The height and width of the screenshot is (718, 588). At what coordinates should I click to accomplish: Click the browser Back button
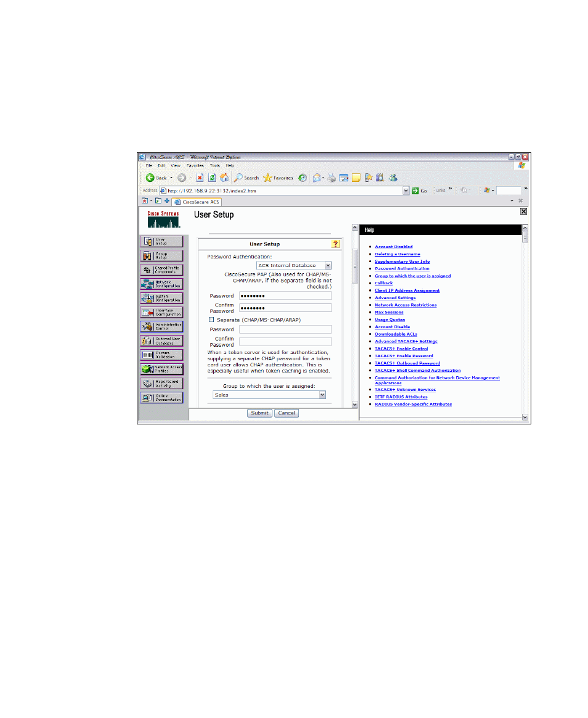coord(156,178)
